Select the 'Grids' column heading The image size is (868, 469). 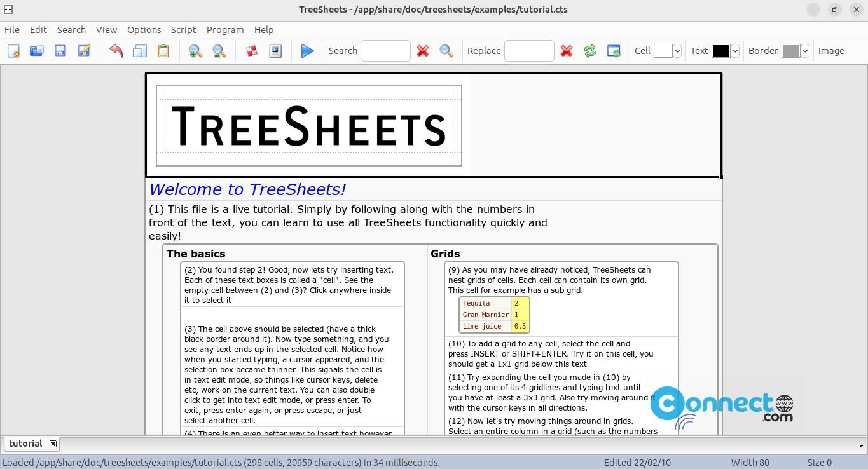coord(445,254)
